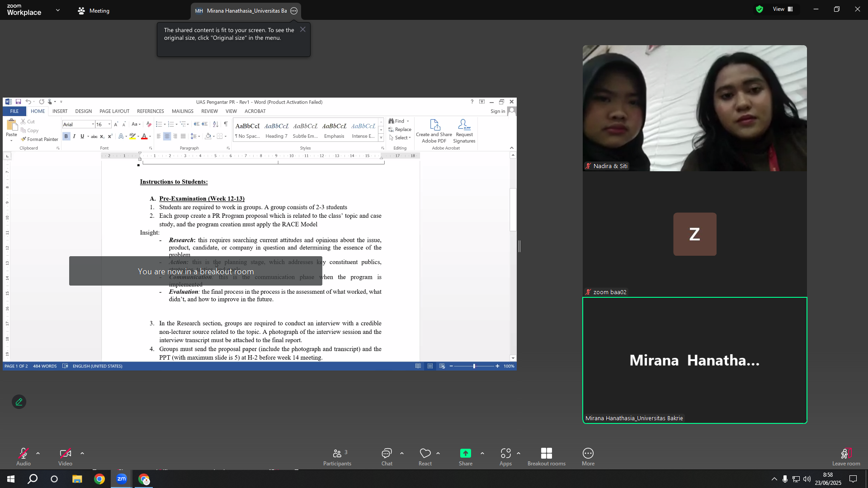Click the Paste button in Clipboard group

point(11,130)
